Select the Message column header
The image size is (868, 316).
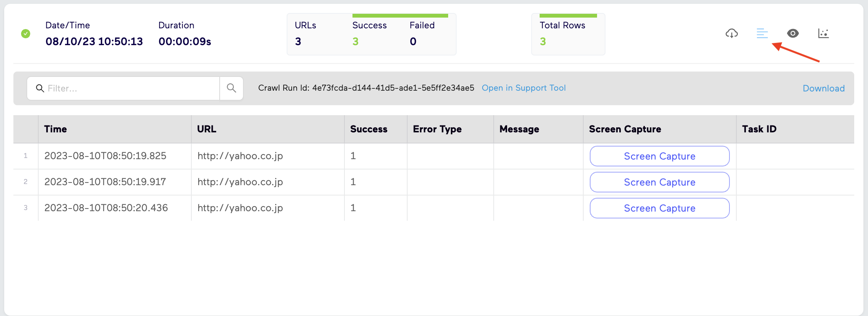pyautogui.click(x=519, y=129)
